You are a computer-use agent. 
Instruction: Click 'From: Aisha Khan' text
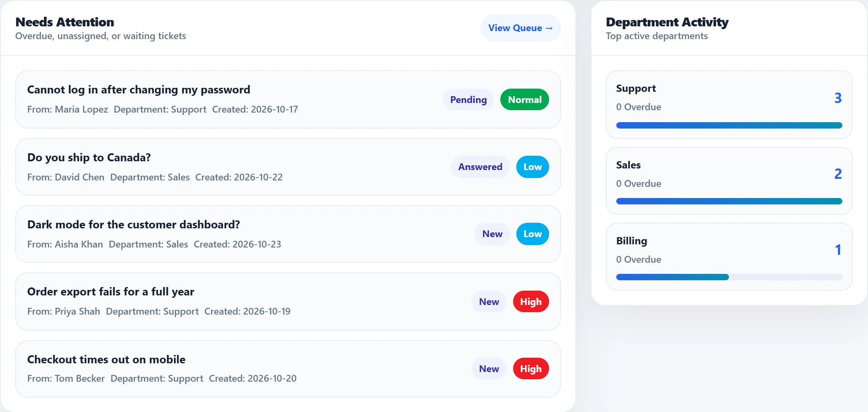pos(65,244)
